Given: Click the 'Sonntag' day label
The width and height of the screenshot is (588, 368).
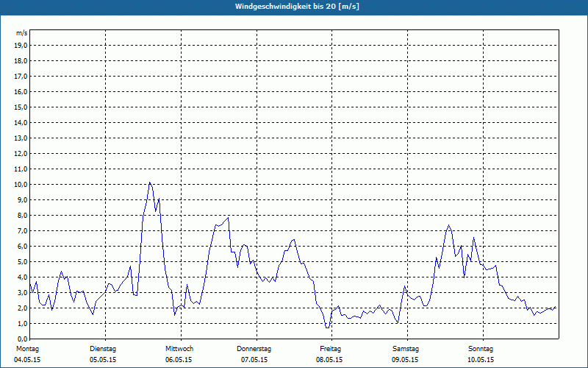Looking at the screenshot, I should pyautogui.click(x=481, y=349).
